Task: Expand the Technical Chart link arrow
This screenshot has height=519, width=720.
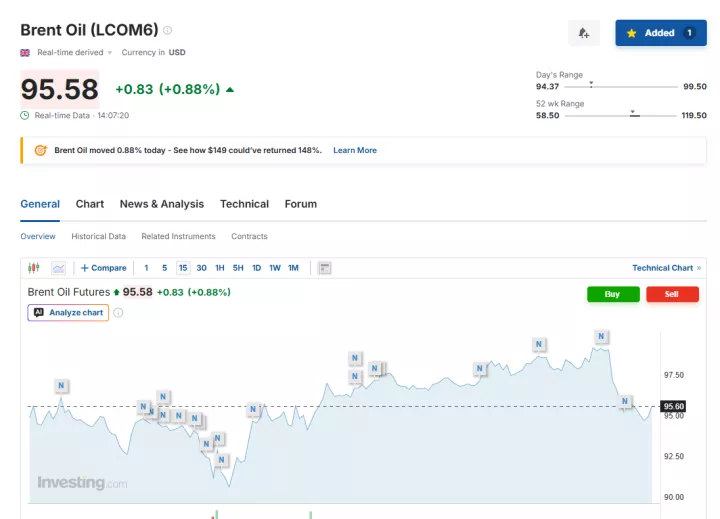Action: tap(698, 268)
